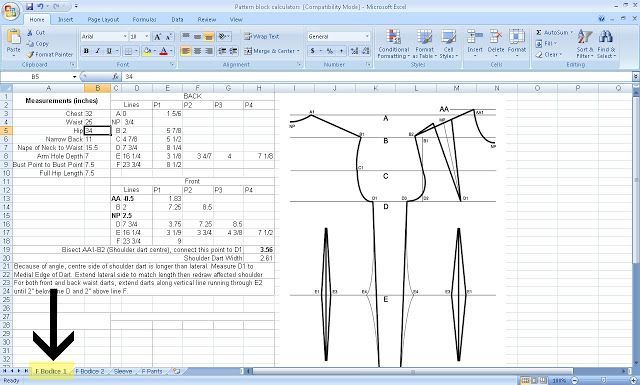Image resolution: width=640 pixels, height=385 pixels.
Task: Open Conditional Formatting in the Styles group
Action: 393,44
